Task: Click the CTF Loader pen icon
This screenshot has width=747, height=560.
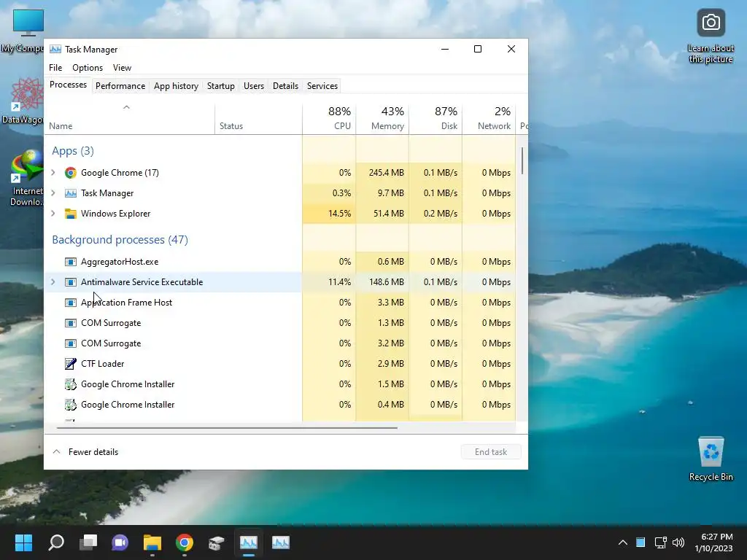Action: 71,364
